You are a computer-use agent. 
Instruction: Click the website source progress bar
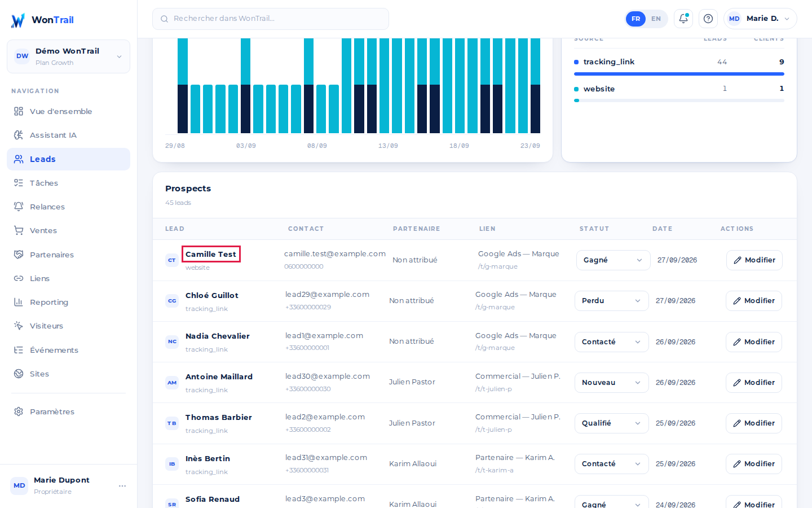click(x=679, y=100)
